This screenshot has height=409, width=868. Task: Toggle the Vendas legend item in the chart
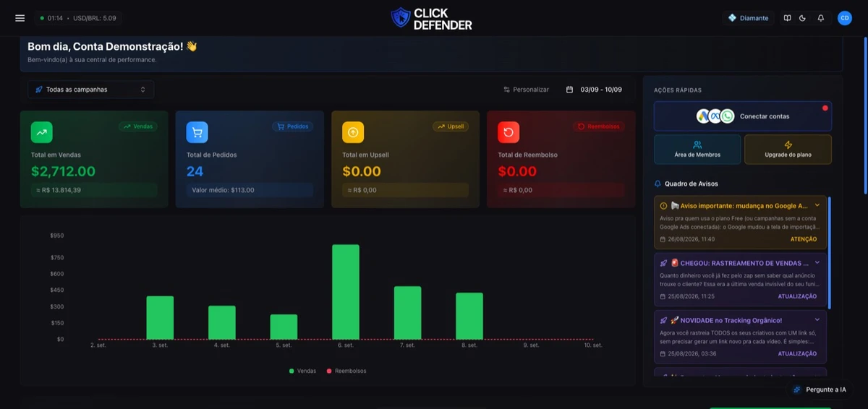[302, 371]
